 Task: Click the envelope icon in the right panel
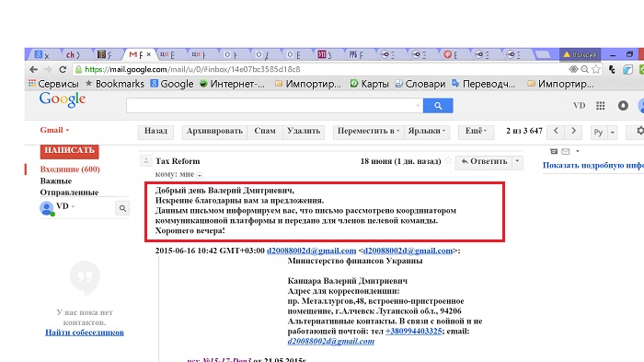(x=566, y=152)
